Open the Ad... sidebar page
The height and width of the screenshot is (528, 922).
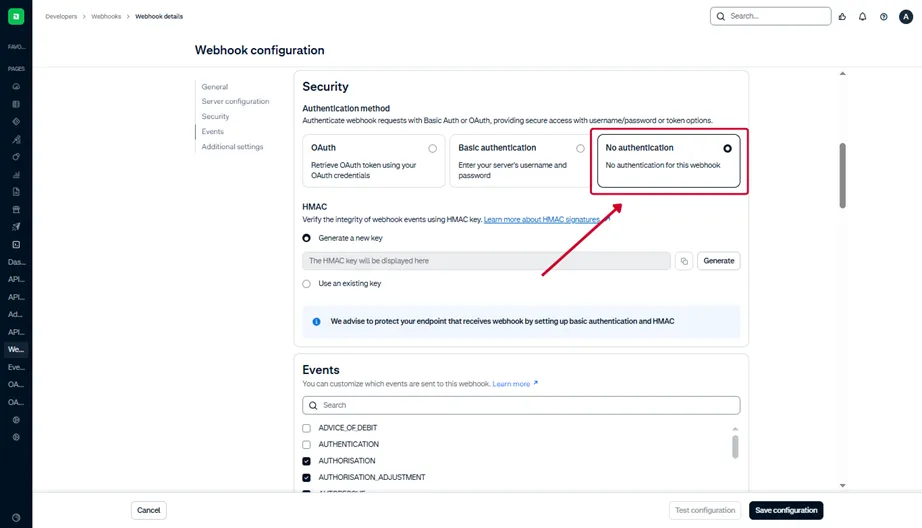pyautogui.click(x=16, y=315)
